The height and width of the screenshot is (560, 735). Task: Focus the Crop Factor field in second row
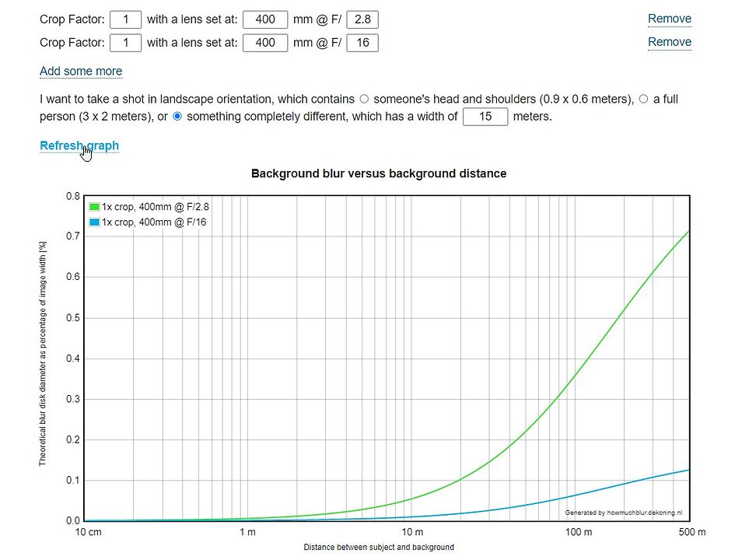[x=125, y=43]
